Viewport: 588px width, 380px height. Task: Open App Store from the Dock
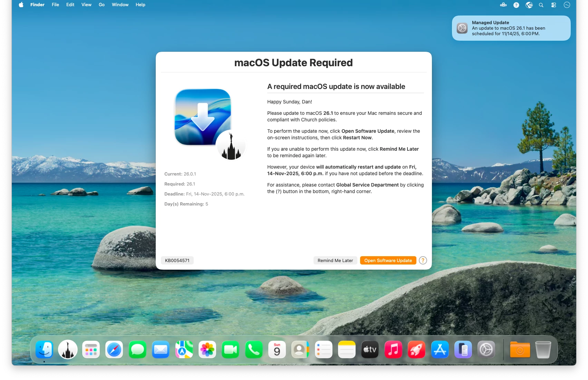tap(440, 350)
